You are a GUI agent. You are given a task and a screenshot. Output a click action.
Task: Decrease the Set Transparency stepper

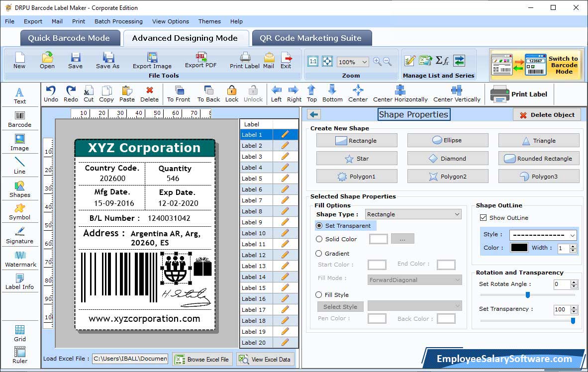tap(574, 312)
